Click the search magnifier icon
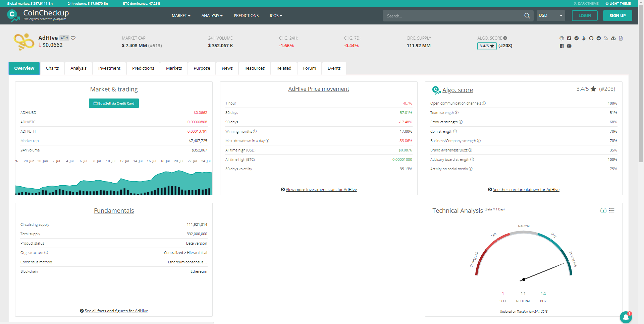This screenshot has width=644, height=324. [x=527, y=16]
